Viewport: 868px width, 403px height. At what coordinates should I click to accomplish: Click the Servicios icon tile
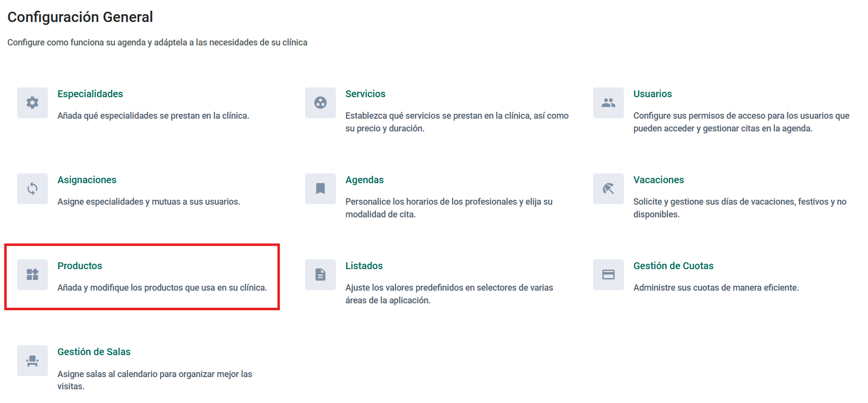320,103
